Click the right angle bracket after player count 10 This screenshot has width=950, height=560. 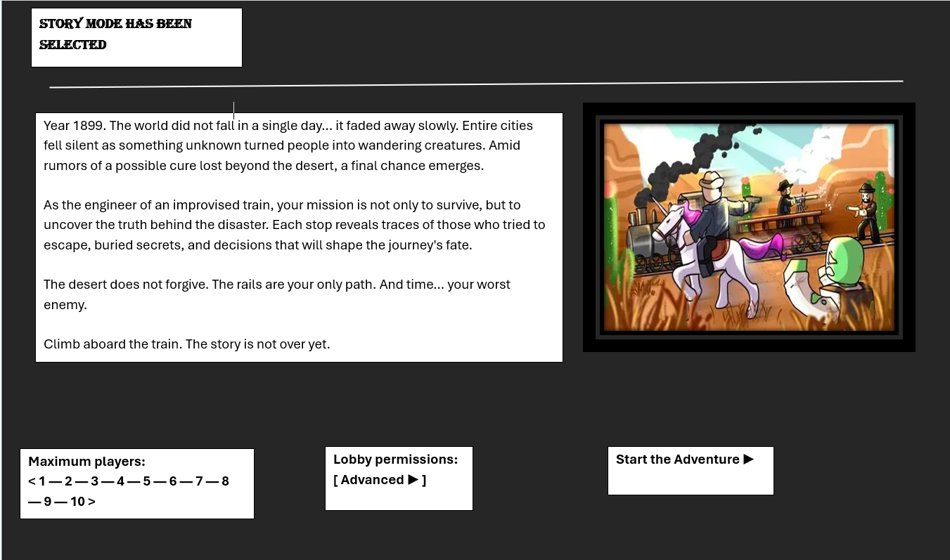[x=92, y=502]
